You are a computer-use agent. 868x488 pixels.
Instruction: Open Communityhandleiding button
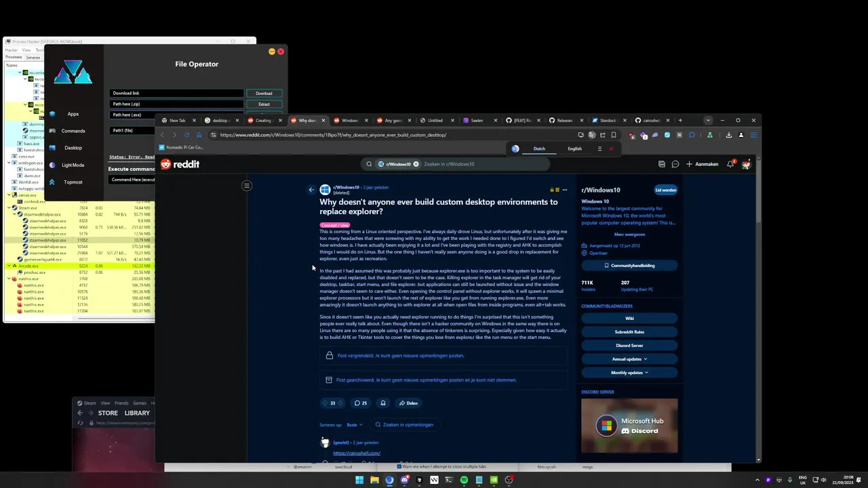[629, 266]
